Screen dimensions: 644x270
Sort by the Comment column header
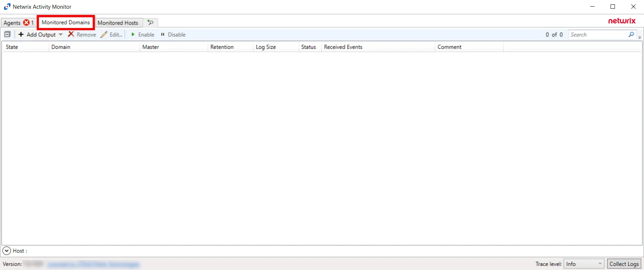pos(469,47)
